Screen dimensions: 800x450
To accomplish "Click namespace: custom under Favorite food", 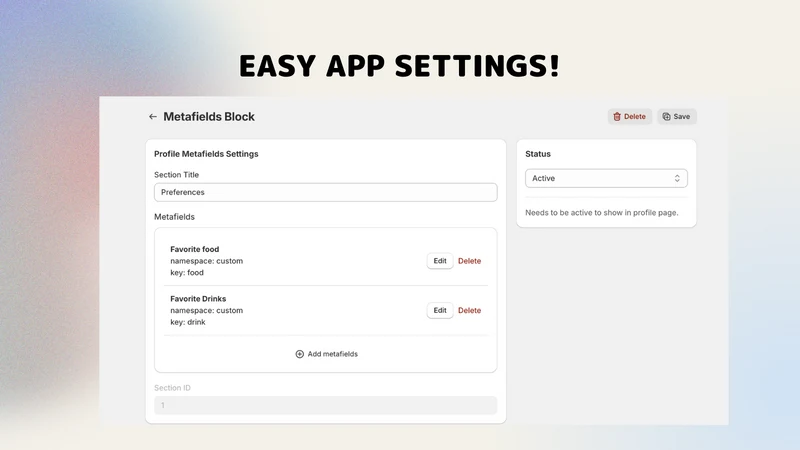I will [207, 261].
